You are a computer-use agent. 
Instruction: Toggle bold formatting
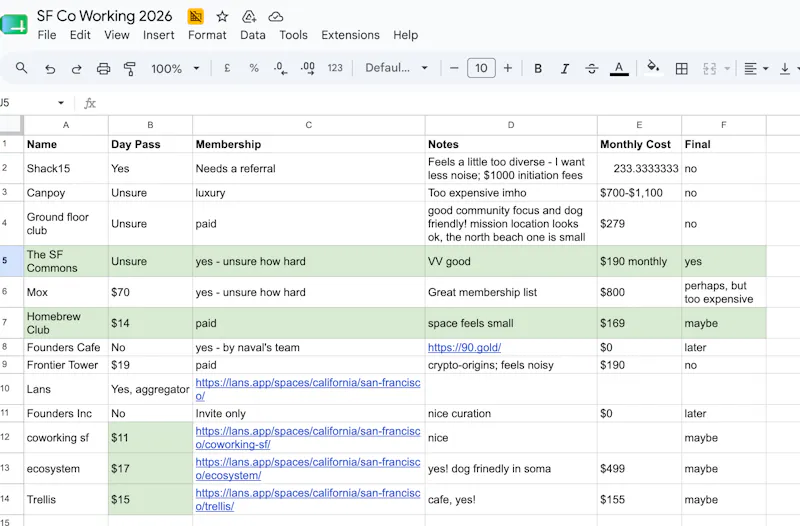[538, 68]
